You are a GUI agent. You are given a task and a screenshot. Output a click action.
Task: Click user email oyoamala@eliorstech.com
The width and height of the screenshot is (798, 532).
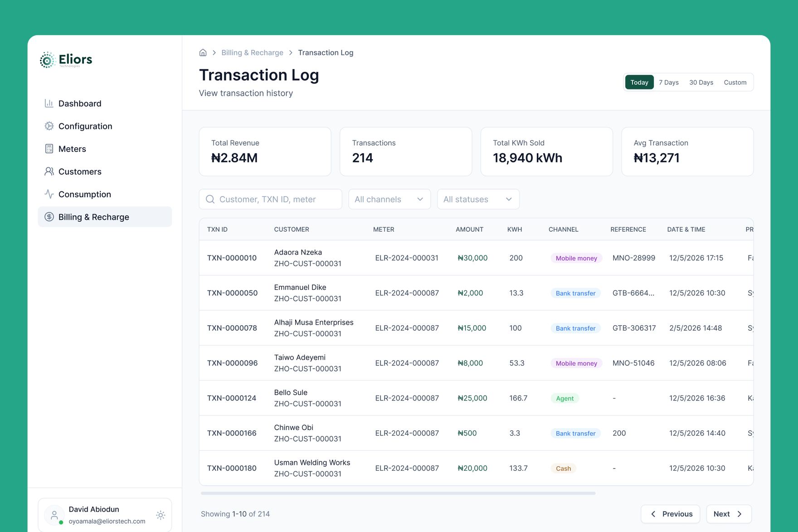coord(107,521)
